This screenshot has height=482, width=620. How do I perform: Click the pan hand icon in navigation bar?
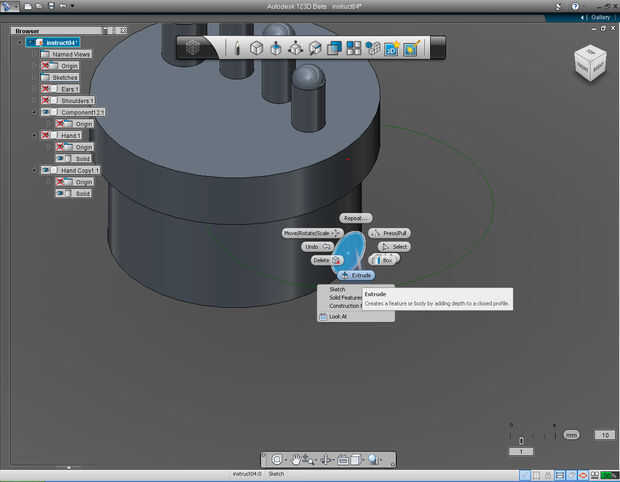(298, 459)
